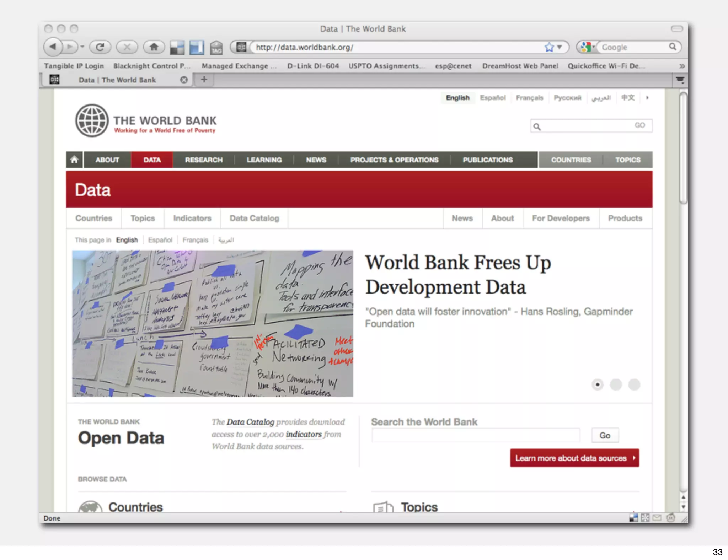Bookmark page with the star icon
Image resolution: width=728 pixels, height=560 pixels.
tap(549, 47)
